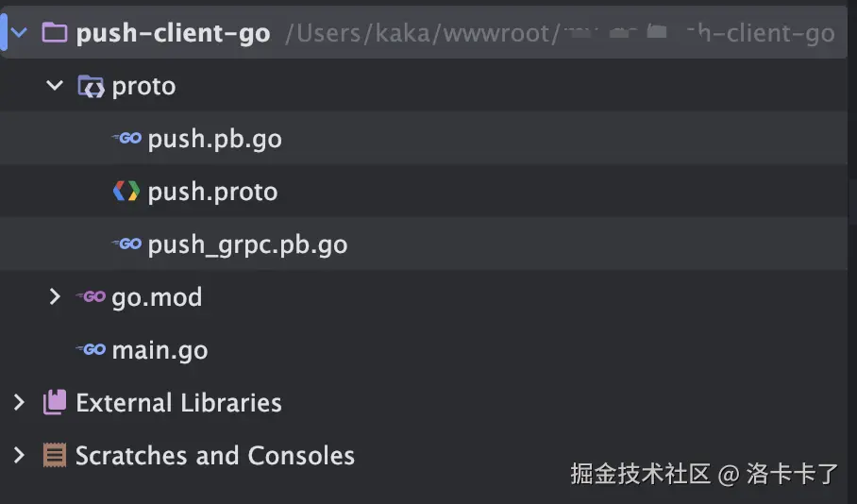
Task: Click the push-client-go project folder icon
Action: tap(55, 34)
